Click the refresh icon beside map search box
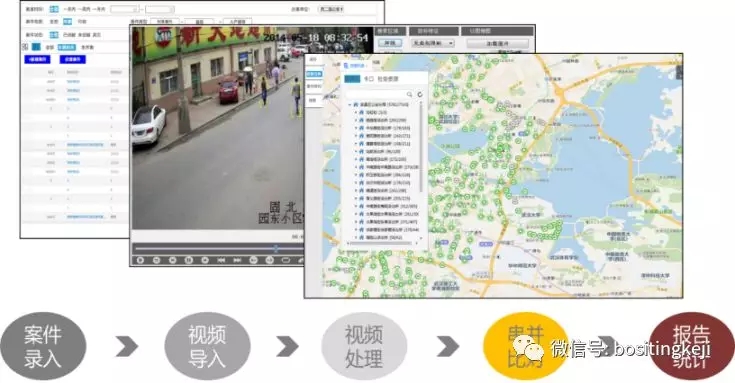This screenshot has width=735, height=383. [x=420, y=94]
